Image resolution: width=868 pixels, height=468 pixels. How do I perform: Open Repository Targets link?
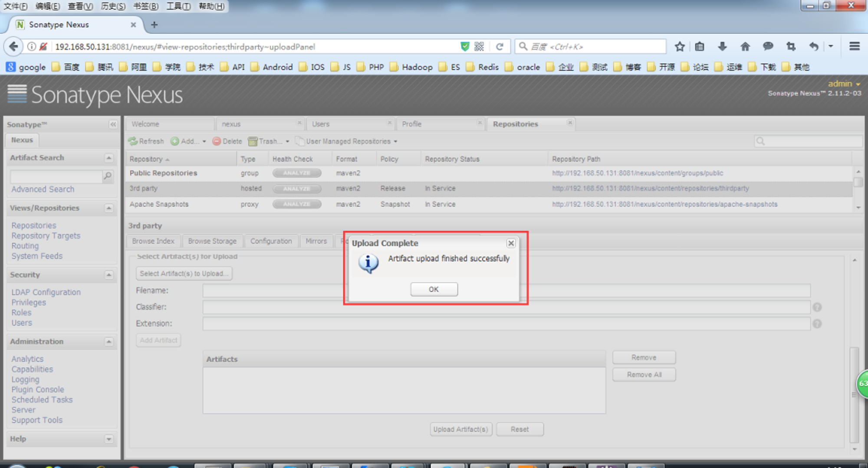click(x=46, y=236)
